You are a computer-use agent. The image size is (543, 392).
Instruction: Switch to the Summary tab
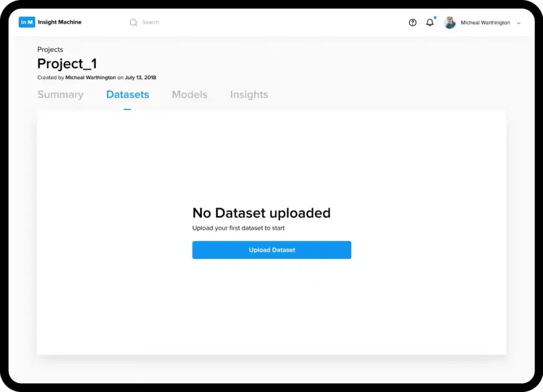tap(60, 95)
